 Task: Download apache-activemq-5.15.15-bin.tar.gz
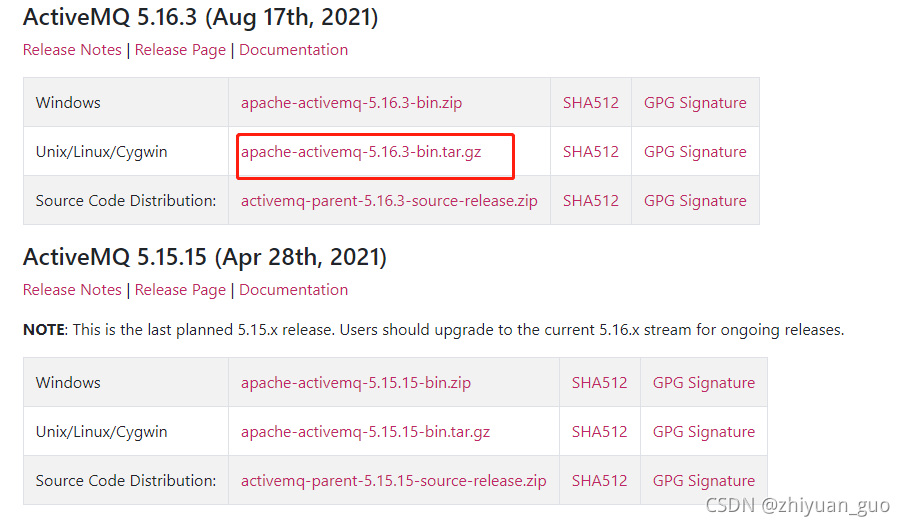tap(365, 432)
